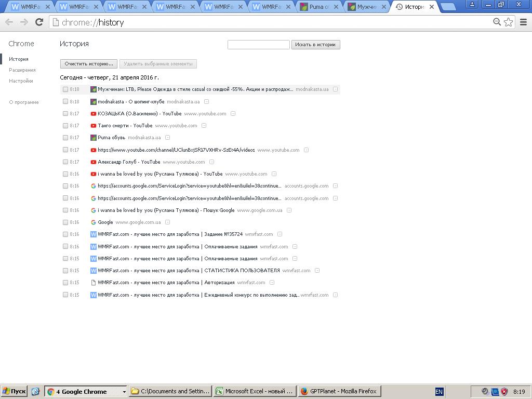Screen dimensions: 532x399
Task: Switch to GPTPlanet Mozilla Firefox taskbar button
Action: pos(339,392)
